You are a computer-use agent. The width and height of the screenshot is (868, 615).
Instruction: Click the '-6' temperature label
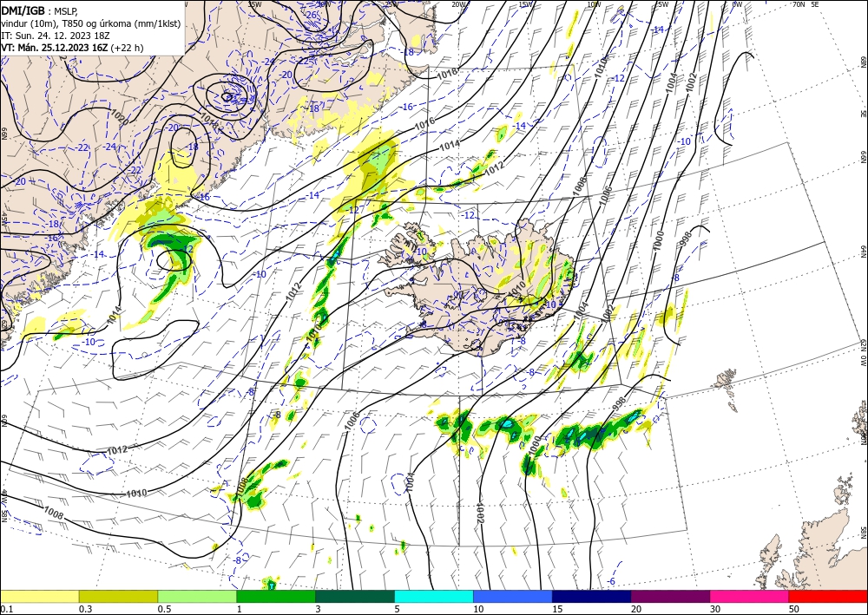[610, 581]
